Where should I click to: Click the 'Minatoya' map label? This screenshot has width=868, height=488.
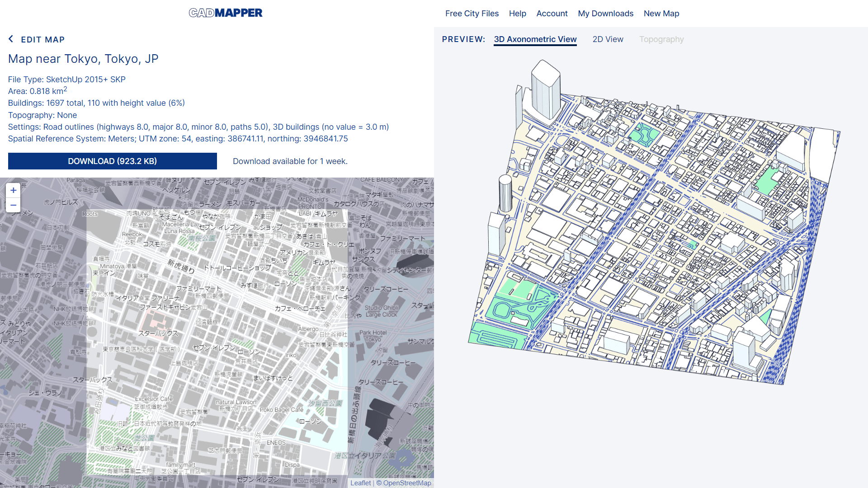[x=112, y=266]
